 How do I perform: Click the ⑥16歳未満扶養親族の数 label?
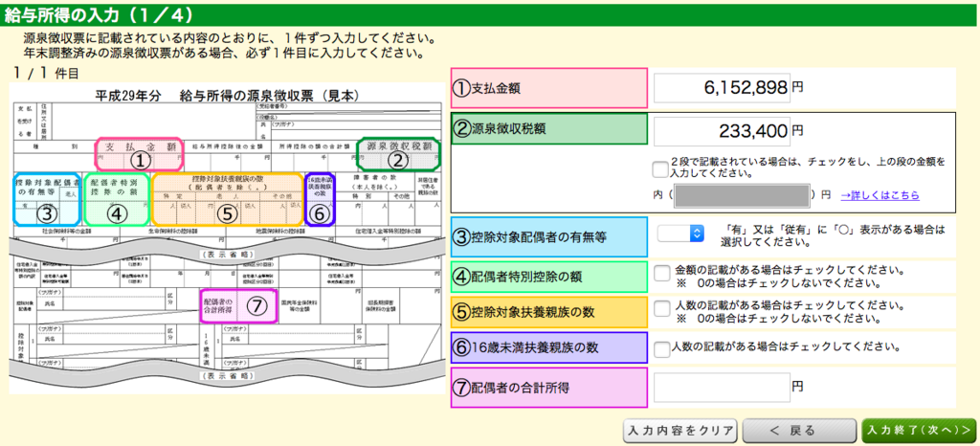548,348
